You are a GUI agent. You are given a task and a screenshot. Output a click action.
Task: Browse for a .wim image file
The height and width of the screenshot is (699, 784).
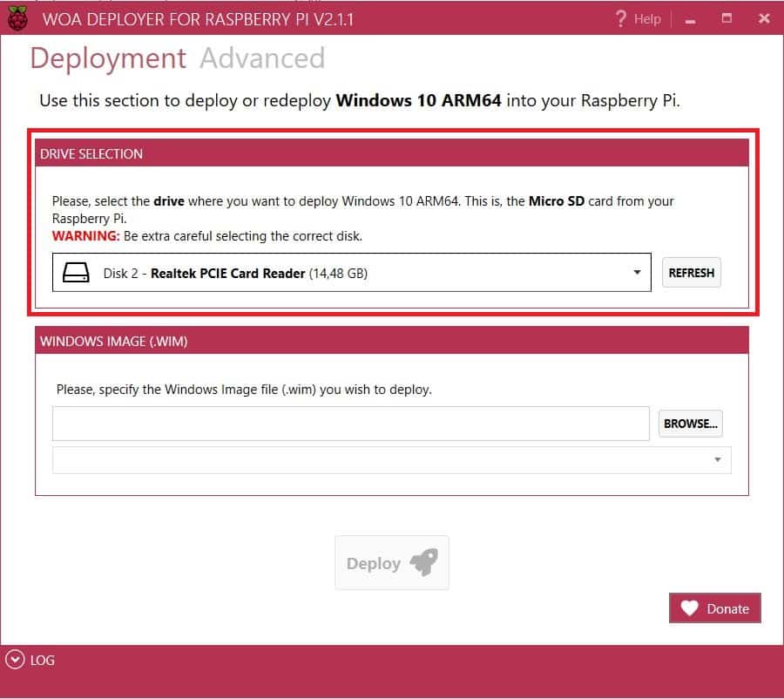(x=690, y=424)
